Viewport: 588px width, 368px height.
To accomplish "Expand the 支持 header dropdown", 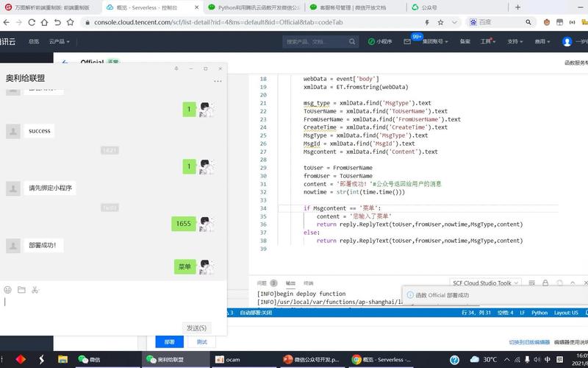I will pos(515,42).
